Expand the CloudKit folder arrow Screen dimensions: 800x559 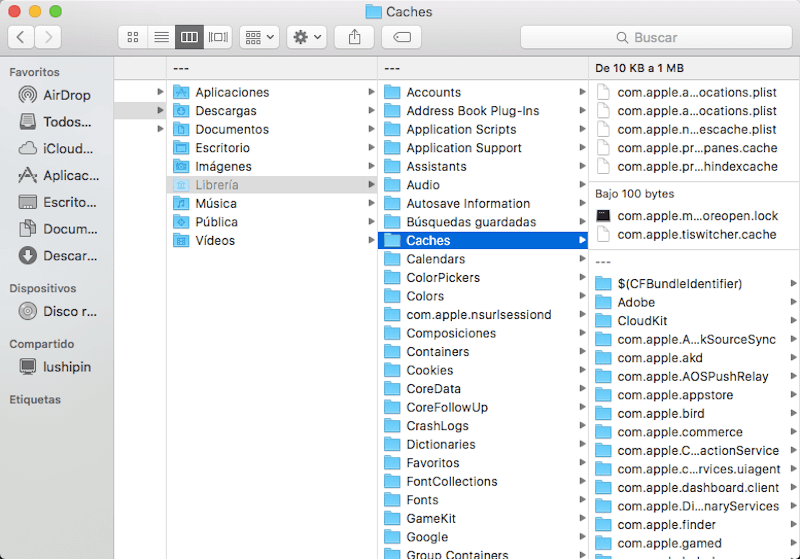pyautogui.click(x=793, y=320)
